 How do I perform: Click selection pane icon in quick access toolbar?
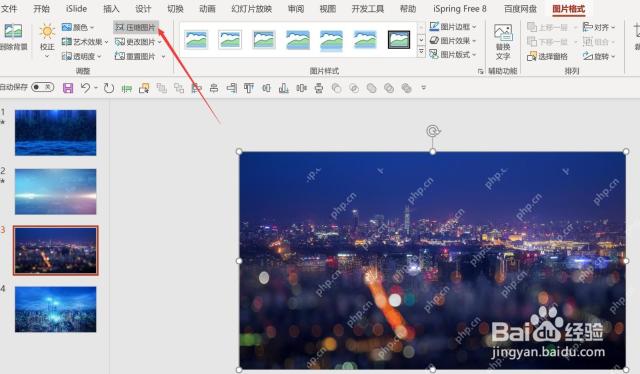point(144,88)
